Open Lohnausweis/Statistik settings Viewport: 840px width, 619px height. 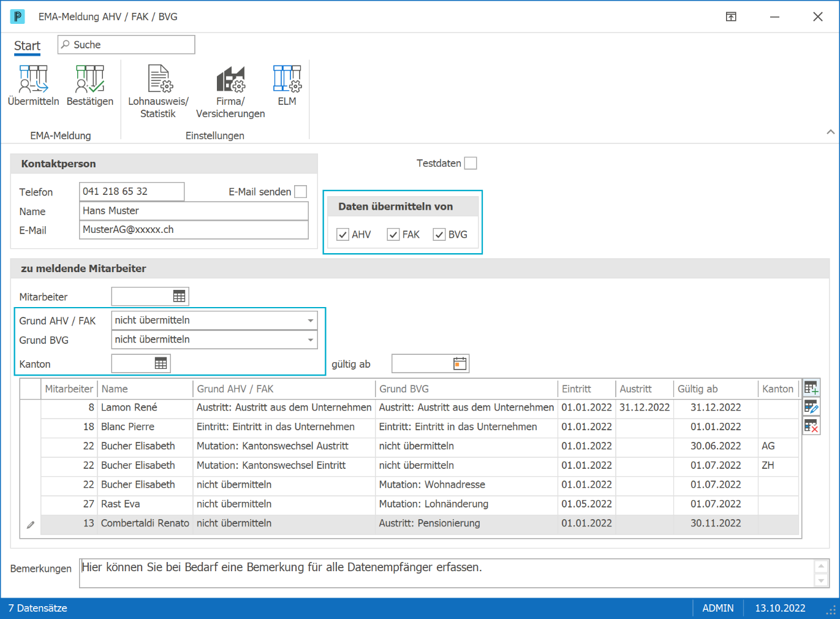(x=158, y=91)
